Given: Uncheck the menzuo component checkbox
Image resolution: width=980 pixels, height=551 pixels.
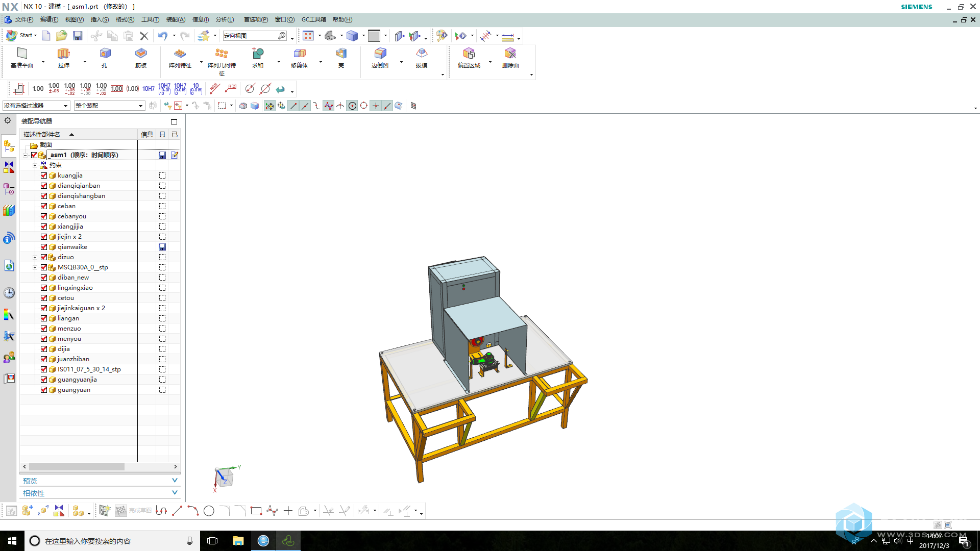Looking at the screenshot, I should click(44, 329).
